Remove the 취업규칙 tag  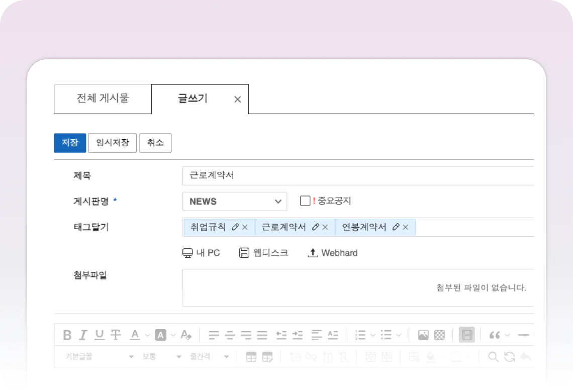(245, 227)
